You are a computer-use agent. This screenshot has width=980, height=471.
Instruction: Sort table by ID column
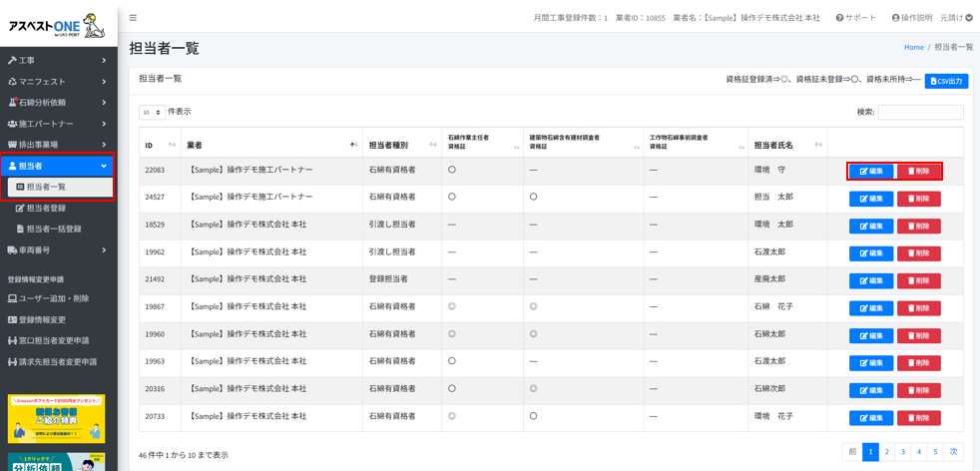pyautogui.click(x=158, y=146)
